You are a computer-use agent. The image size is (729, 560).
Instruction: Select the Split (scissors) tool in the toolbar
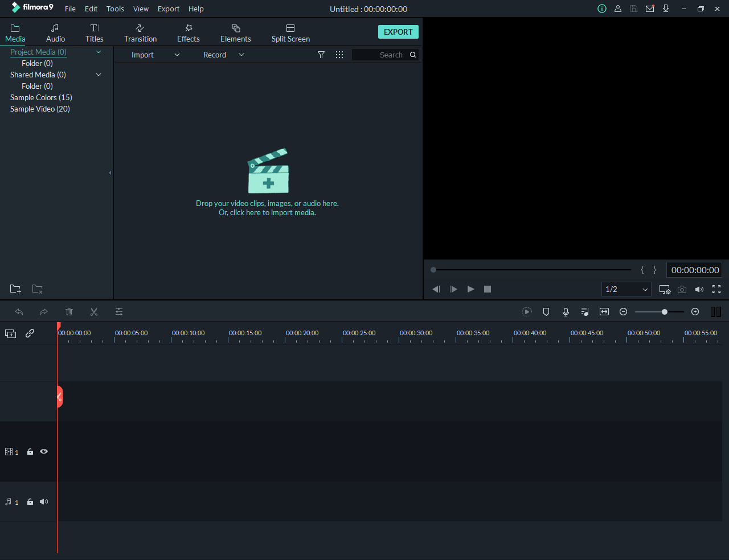coord(94,311)
